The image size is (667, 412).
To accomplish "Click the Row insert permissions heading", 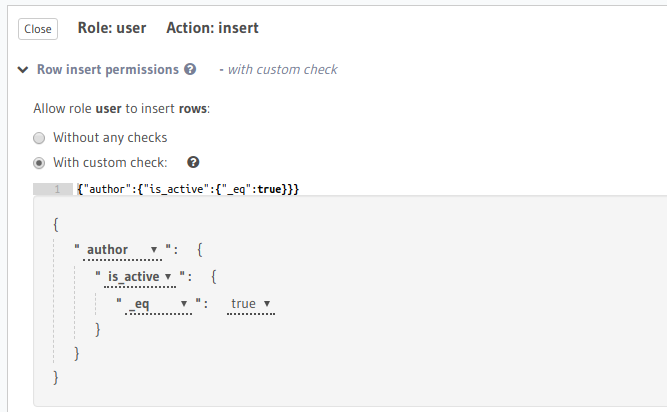I will tap(108, 70).
